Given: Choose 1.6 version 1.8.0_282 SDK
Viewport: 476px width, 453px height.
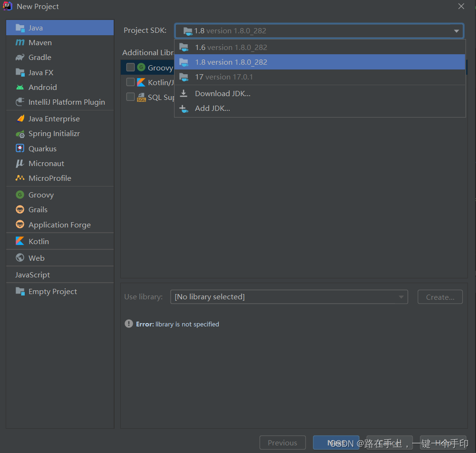Looking at the screenshot, I should click(x=320, y=48).
